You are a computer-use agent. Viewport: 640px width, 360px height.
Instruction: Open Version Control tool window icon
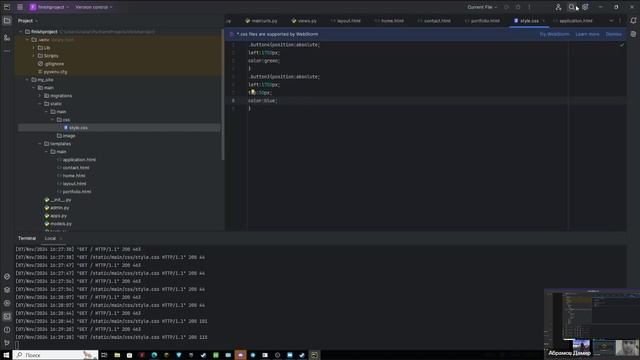pos(7,343)
